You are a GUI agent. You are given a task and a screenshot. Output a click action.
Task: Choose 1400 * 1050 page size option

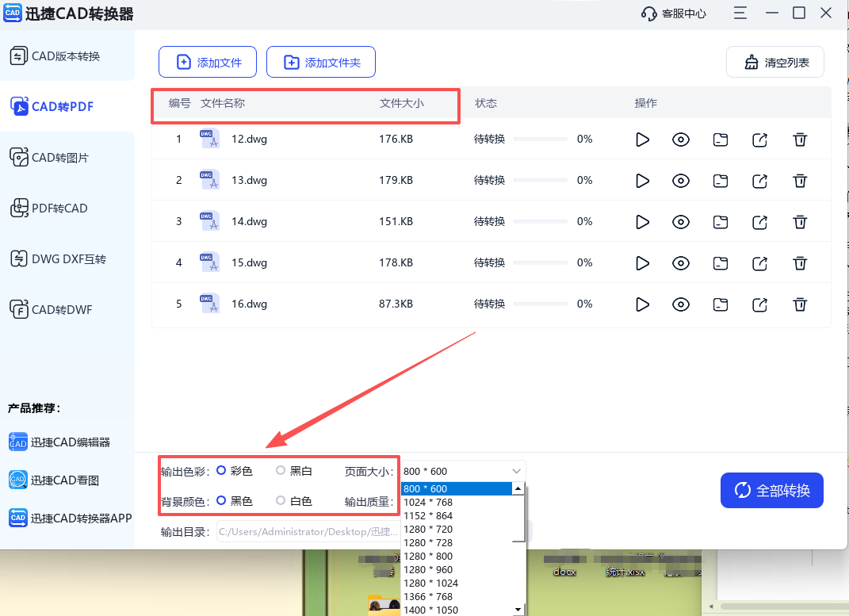[x=457, y=610]
